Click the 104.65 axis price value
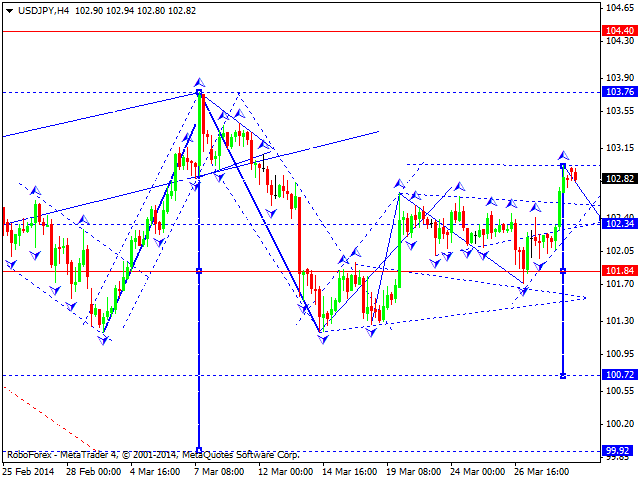Screen dimensions: 640x480 click(620, 7)
